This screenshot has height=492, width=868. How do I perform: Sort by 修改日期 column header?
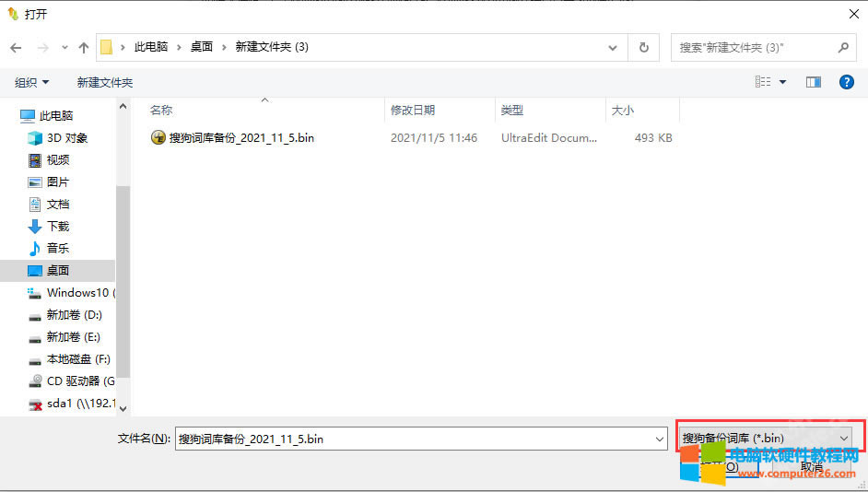tap(413, 111)
